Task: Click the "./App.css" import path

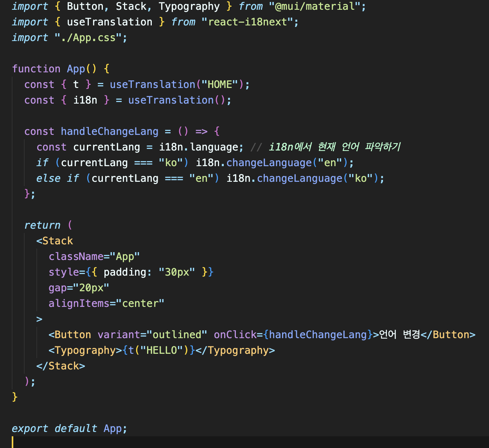Action: (x=88, y=38)
